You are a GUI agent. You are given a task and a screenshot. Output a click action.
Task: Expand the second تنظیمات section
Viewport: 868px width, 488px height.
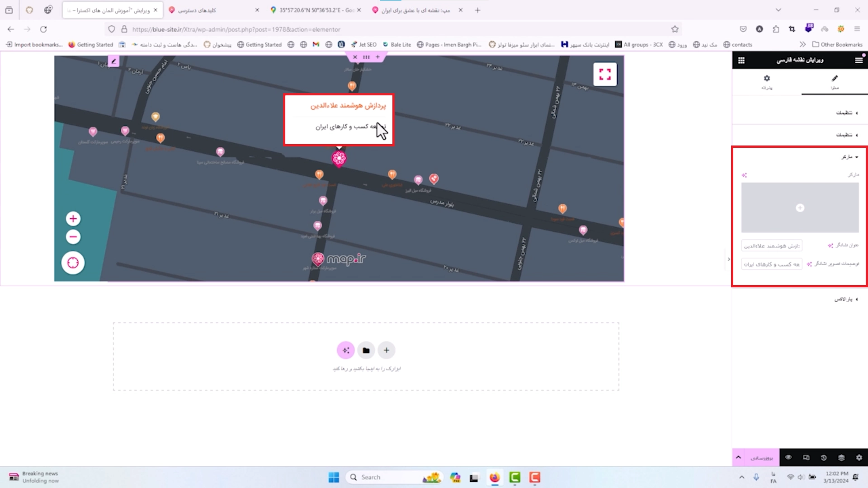800,135
